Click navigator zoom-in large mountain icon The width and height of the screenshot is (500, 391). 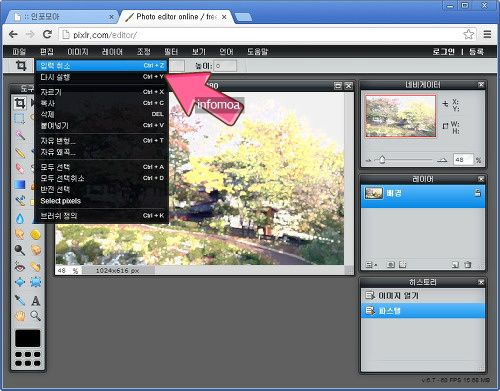[442, 160]
